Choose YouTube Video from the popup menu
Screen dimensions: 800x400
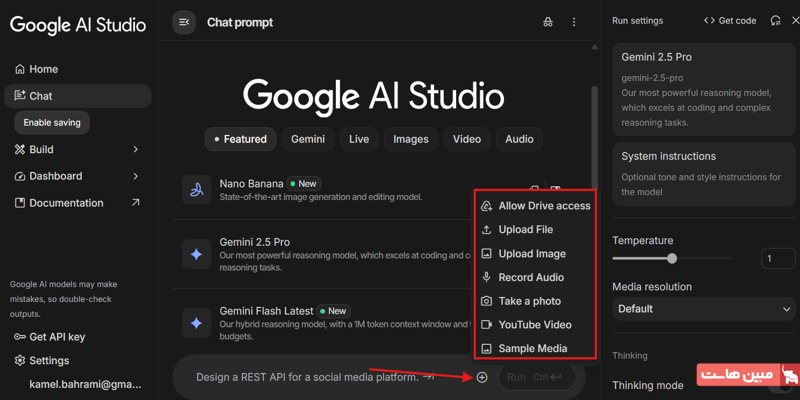pos(534,325)
